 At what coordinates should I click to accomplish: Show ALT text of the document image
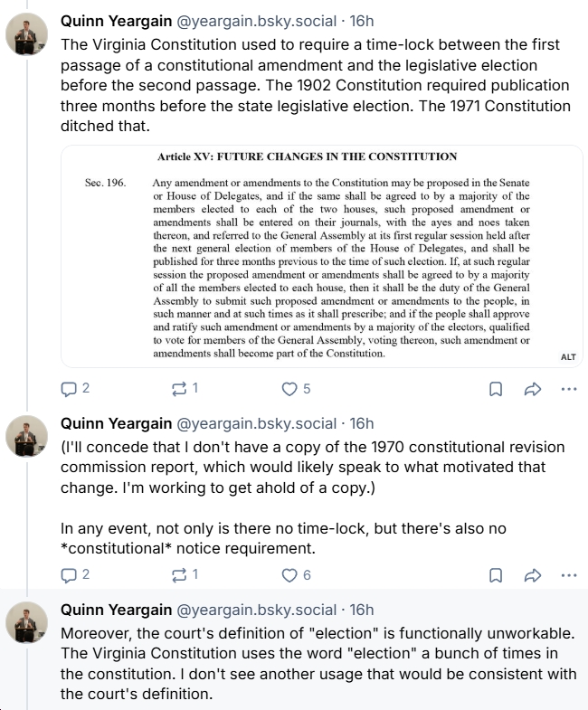point(568,356)
